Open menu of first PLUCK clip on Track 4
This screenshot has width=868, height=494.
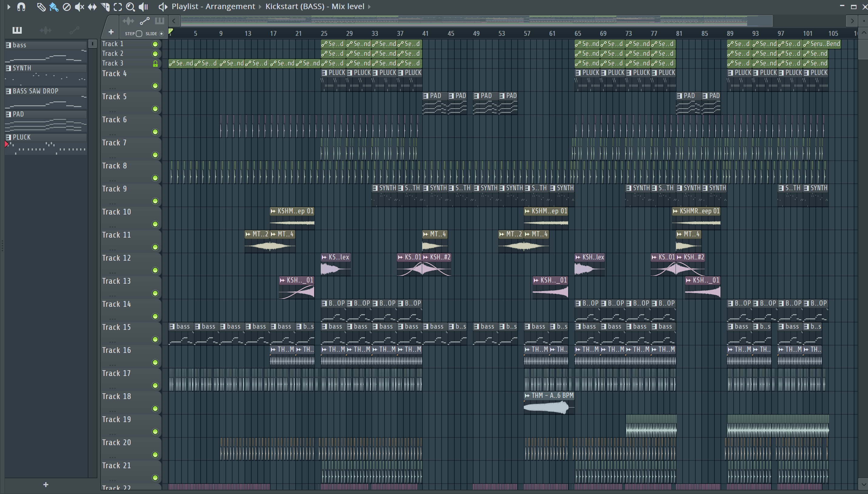tap(324, 73)
